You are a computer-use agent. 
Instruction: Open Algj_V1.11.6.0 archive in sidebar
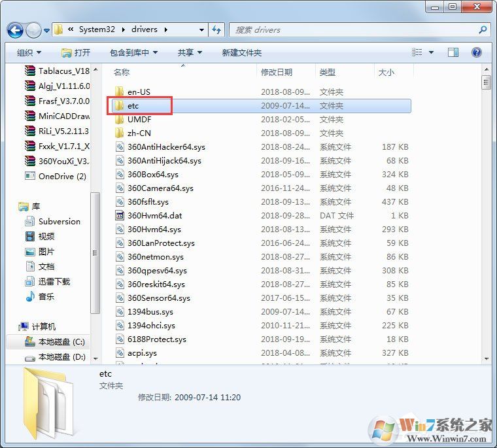57,86
